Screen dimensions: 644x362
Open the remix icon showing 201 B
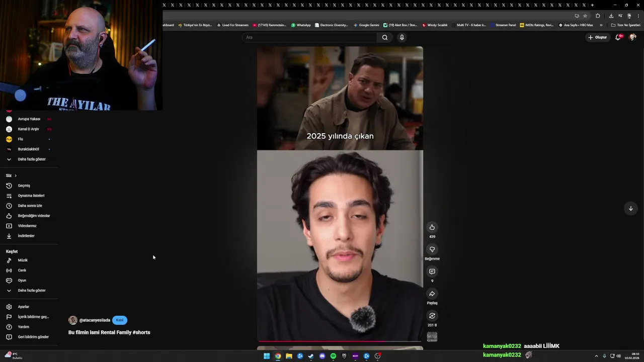(x=432, y=316)
